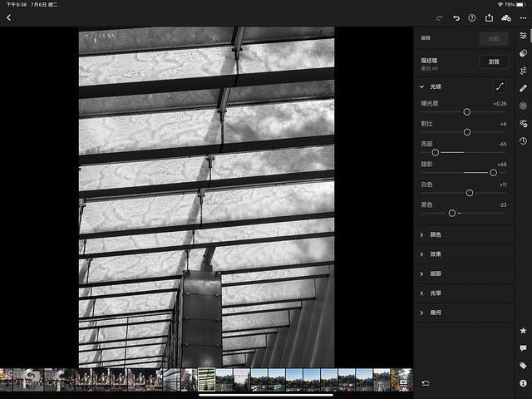Click the highlights value -65
532x399 pixels.
click(x=502, y=144)
